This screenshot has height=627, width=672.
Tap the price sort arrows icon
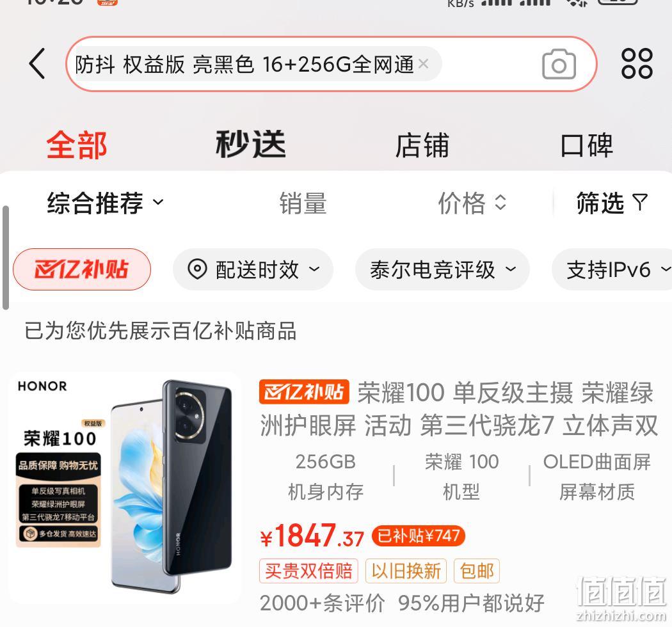coord(500,202)
